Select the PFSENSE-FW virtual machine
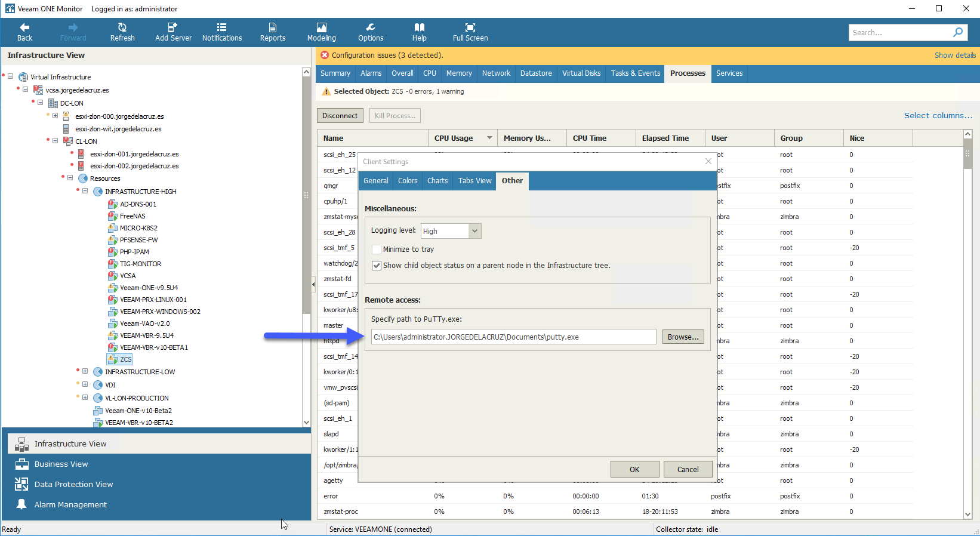 point(138,240)
